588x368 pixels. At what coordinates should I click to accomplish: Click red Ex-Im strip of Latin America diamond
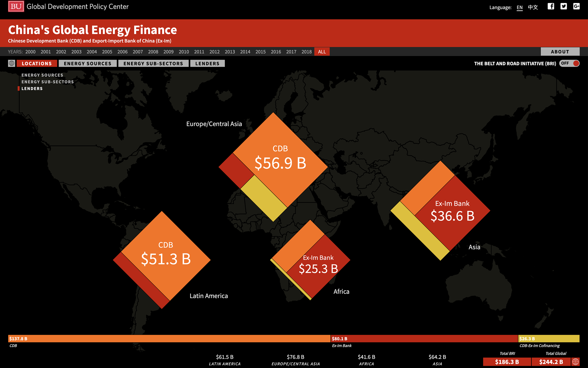pyautogui.click(x=141, y=280)
